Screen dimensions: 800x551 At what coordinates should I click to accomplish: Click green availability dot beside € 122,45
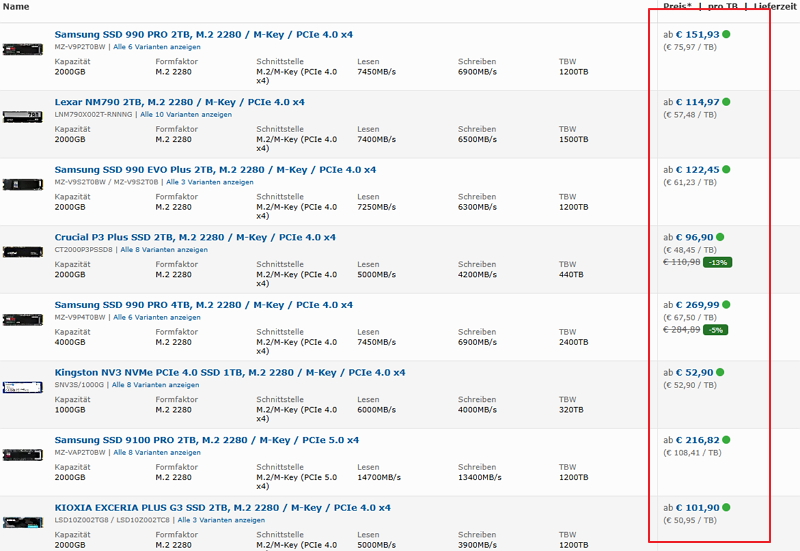click(727, 169)
